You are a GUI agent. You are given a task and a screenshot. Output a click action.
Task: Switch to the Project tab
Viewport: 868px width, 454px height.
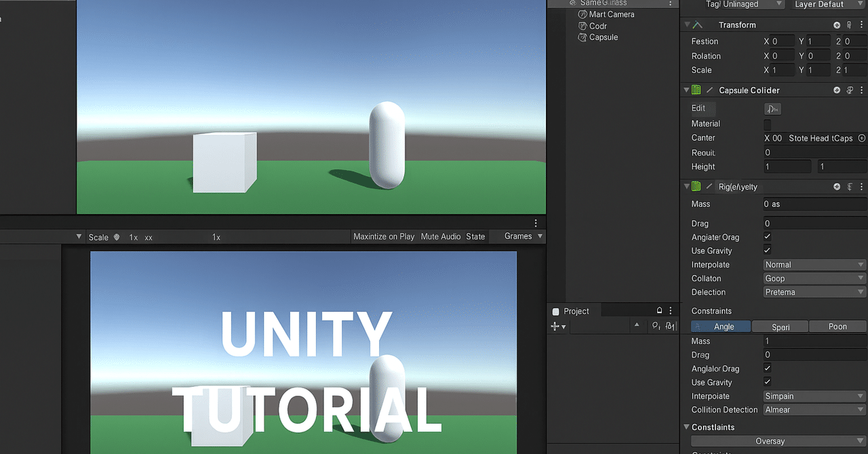tap(577, 310)
